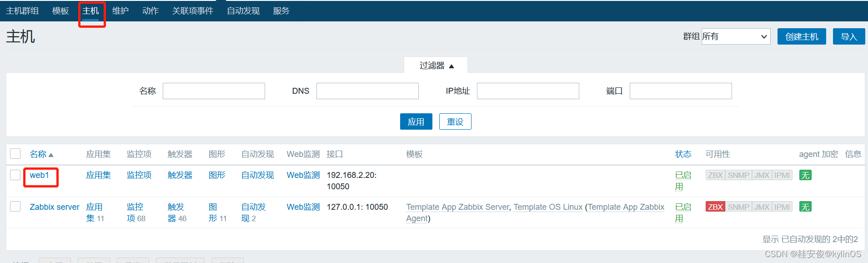Screen dimensions: 868x263
Task: Open the web1 host link
Action: pyautogui.click(x=40, y=175)
